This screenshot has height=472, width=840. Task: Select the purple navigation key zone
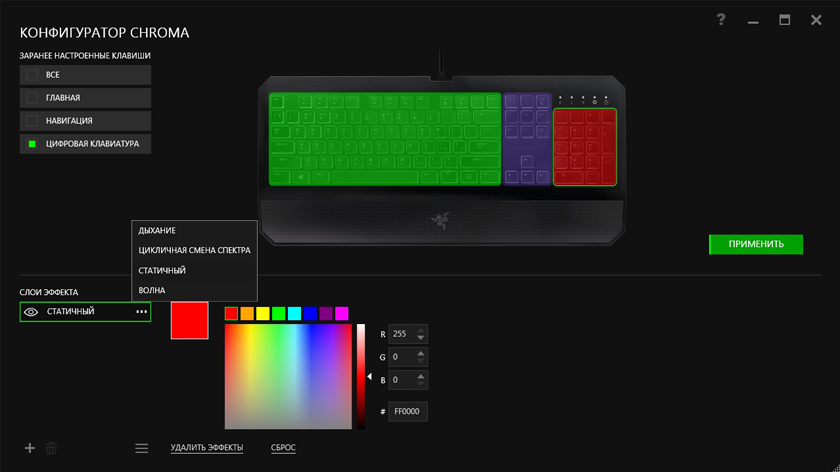[528, 139]
